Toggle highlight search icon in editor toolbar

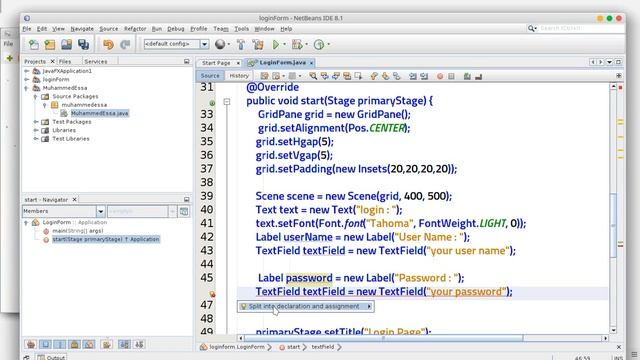point(347,76)
